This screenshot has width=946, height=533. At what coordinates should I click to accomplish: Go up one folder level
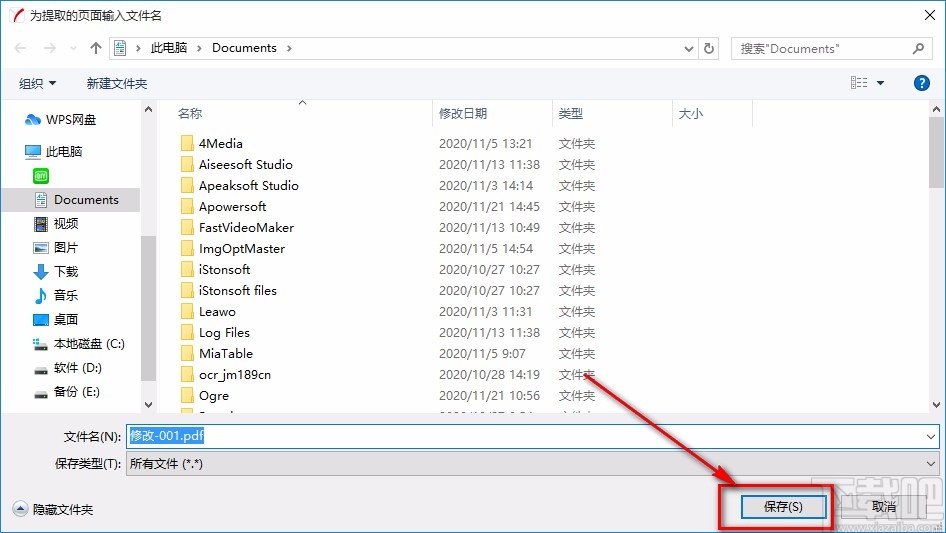tap(95, 48)
